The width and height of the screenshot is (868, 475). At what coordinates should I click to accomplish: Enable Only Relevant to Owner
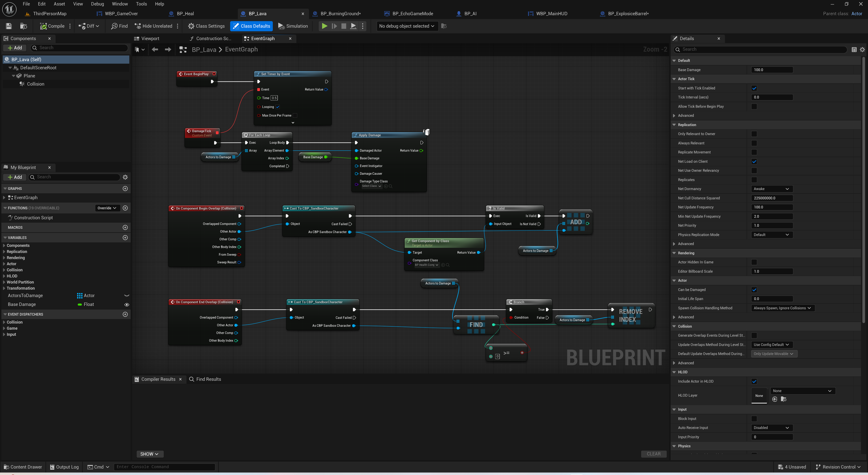754,134
